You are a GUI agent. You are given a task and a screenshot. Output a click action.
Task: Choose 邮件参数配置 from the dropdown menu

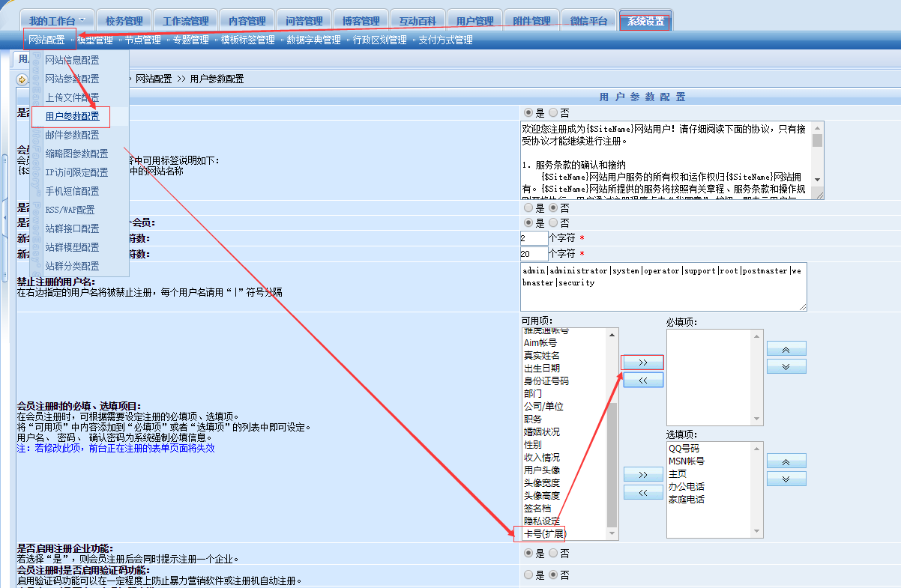[x=72, y=136]
